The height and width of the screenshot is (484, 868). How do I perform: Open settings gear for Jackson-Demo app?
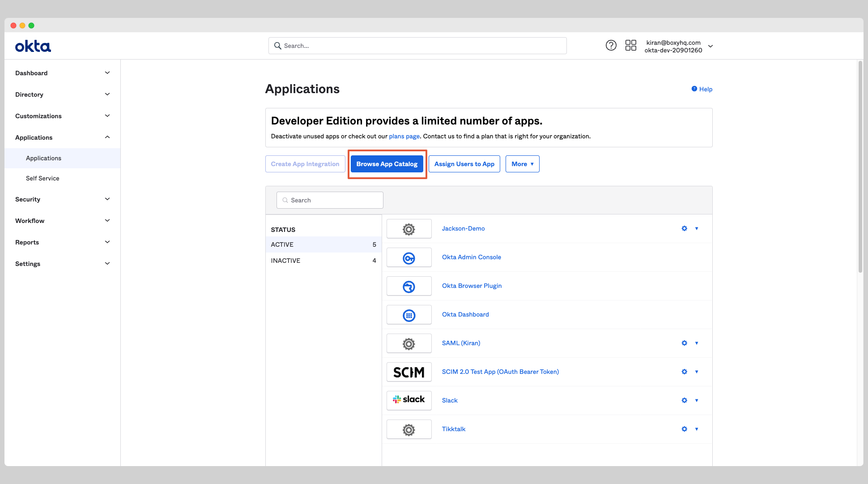(684, 228)
